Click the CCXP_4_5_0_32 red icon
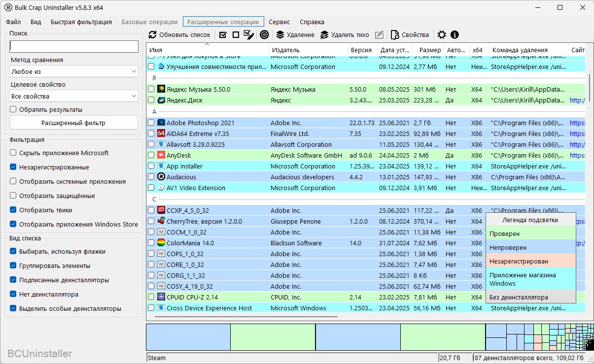This screenshot has height=364, width=594. [161, 210]
